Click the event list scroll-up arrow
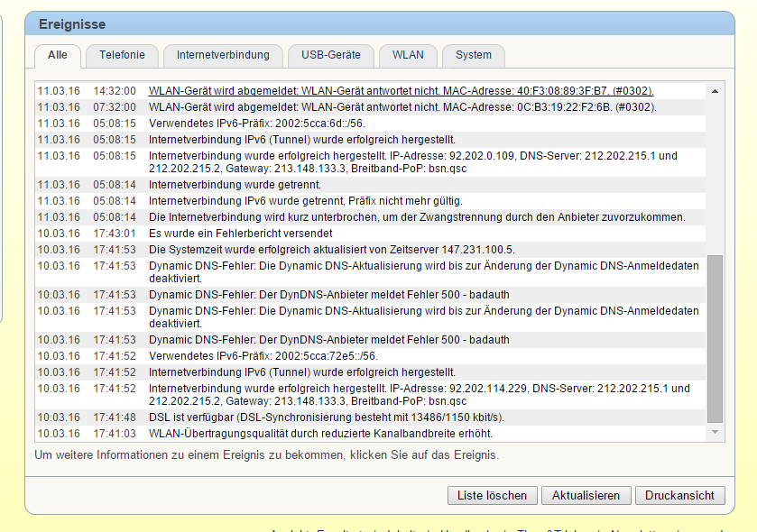This screenshot has height=532, width=757. tap(715, 91)
